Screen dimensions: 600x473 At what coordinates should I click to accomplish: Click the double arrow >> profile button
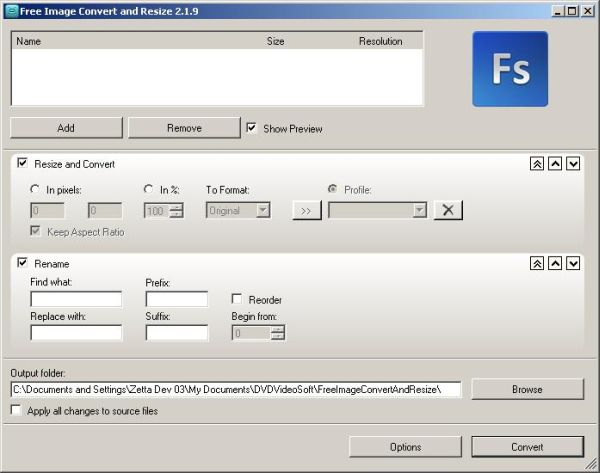(306, 210)
